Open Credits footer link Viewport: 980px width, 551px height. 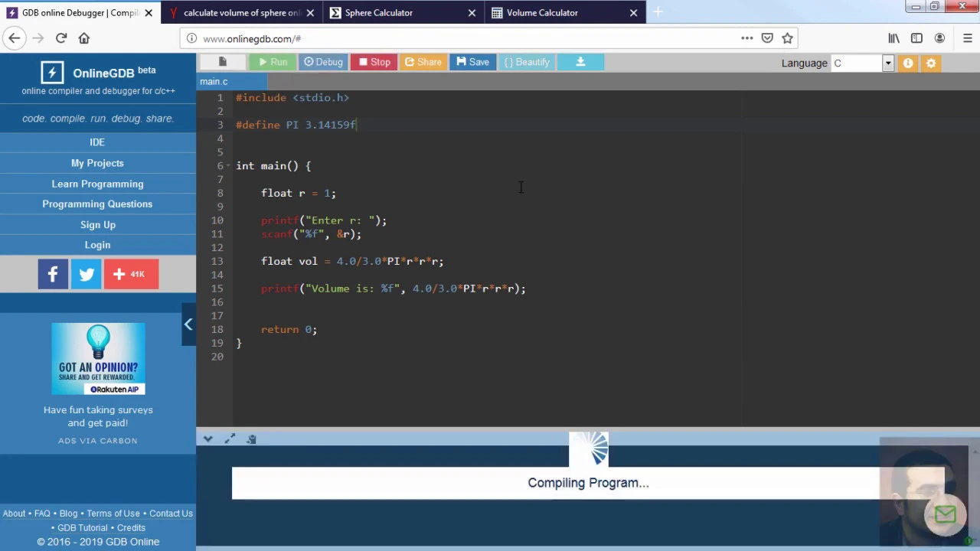[x=131, y=528]
